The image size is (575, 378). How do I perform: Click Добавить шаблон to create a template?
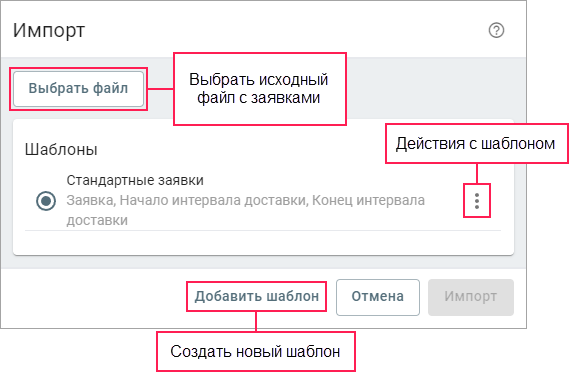pyautogui.click(x=257, y=296)
